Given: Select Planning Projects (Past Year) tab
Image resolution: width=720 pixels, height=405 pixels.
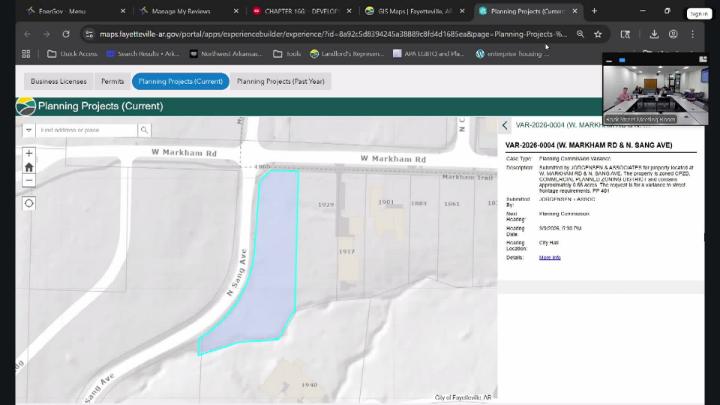Looking at the screenshot, I should click(x=280, y=81).
